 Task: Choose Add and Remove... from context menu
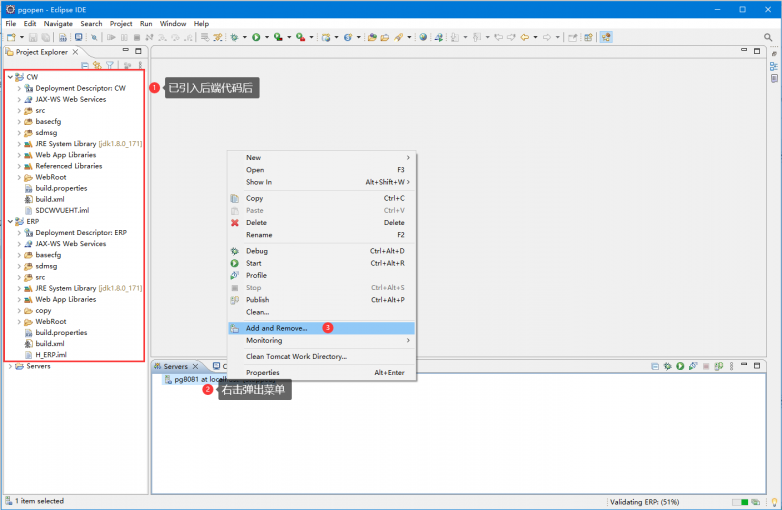pyautogui.click(x=276, y=328)
